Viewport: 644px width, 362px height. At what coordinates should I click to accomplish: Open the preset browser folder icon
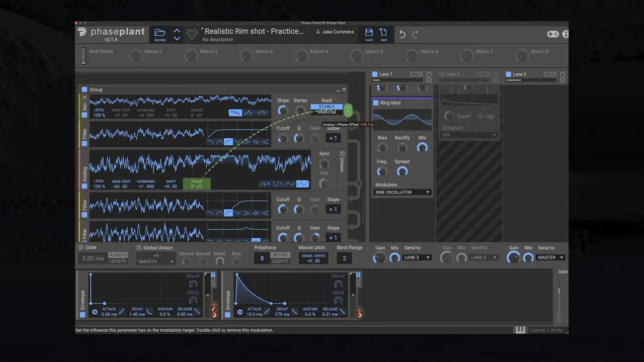(160, 33)
